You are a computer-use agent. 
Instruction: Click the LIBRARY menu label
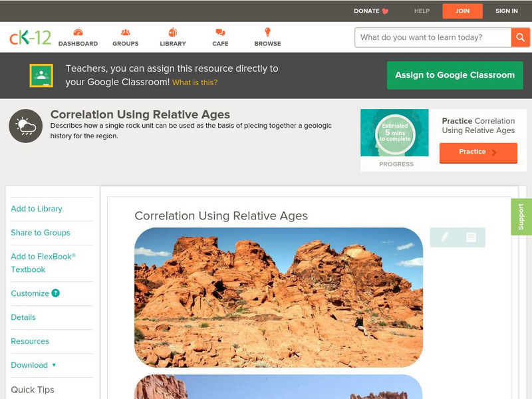[x=173, y=44]
